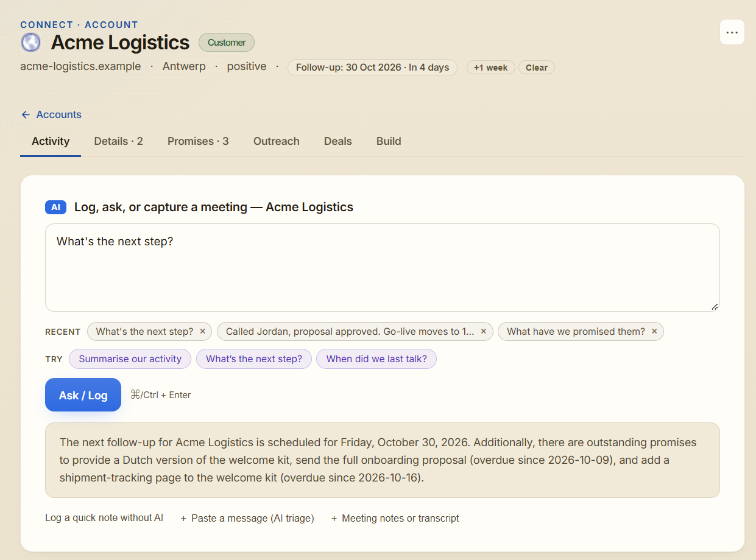
Task: Click the Acme Logistics globe logo icon
Action: click(30, 43)
